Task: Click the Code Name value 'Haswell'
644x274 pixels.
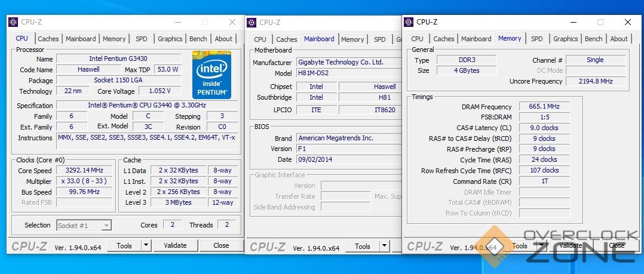Action: 88,70
